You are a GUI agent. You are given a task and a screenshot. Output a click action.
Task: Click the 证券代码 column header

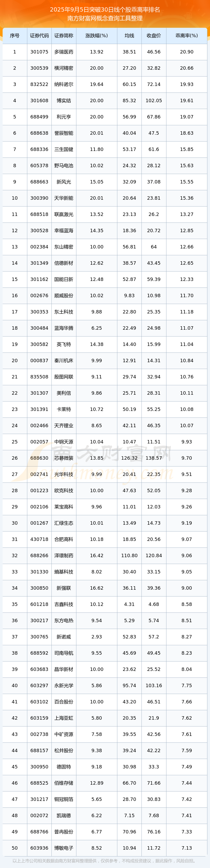click(39, 36)
